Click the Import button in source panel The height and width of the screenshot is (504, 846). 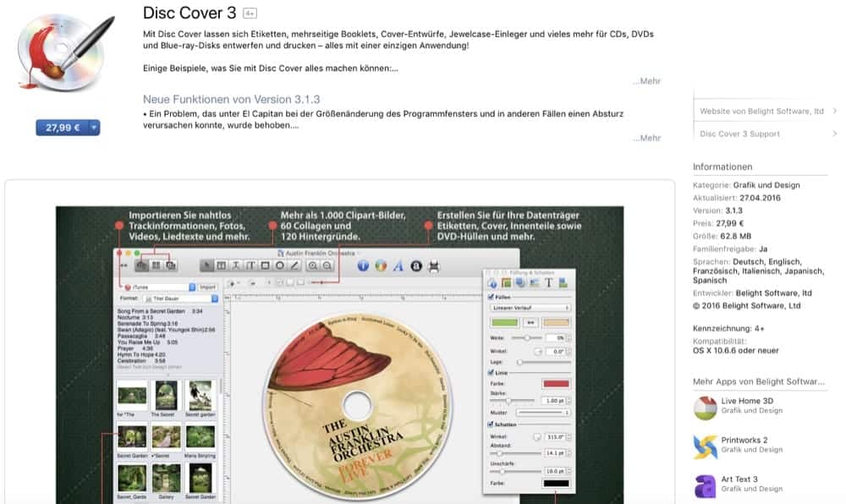click(x=208, y=287)
